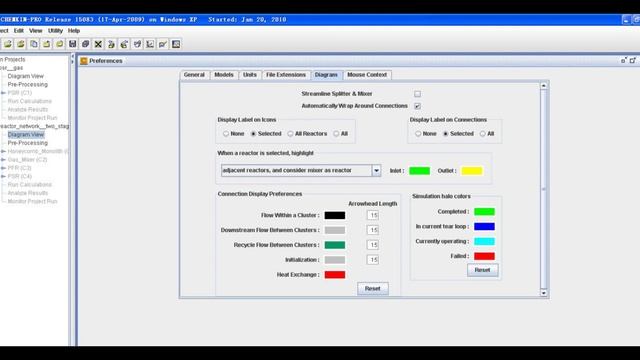This screenshot has width=640, height=360.
Task: Open Pre-Processing under the reactor_network project
Action: pos(27,143)
